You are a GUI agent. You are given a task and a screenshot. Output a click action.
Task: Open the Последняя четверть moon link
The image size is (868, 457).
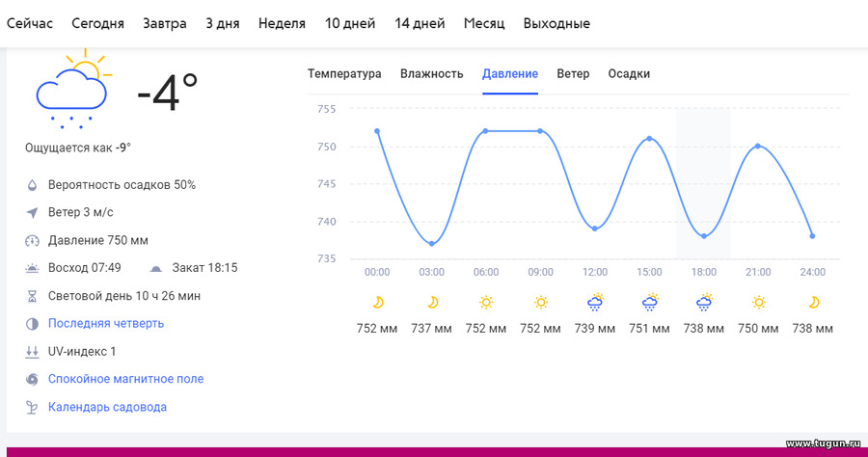pyautogui.click(x=106, y=323)
